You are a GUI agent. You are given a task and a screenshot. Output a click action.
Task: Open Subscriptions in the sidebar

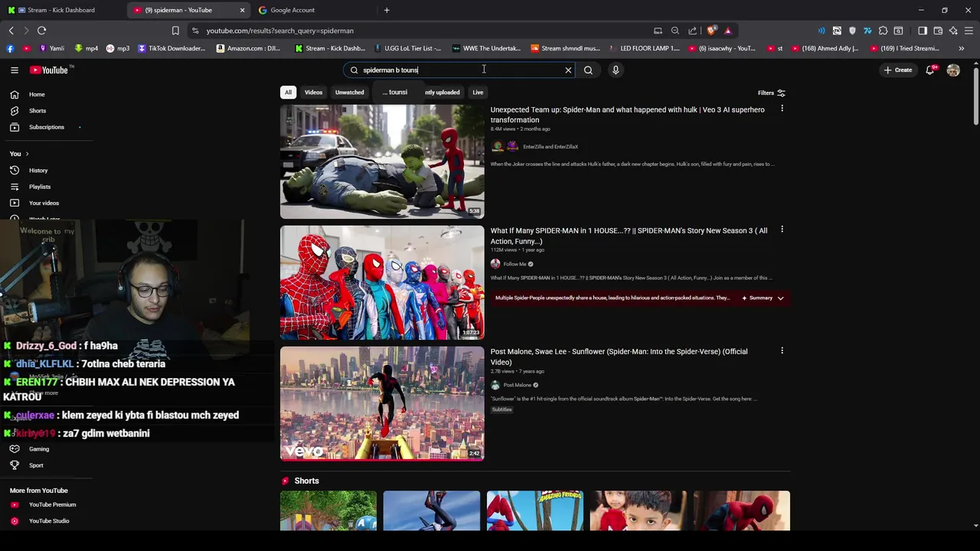(46, 126)
